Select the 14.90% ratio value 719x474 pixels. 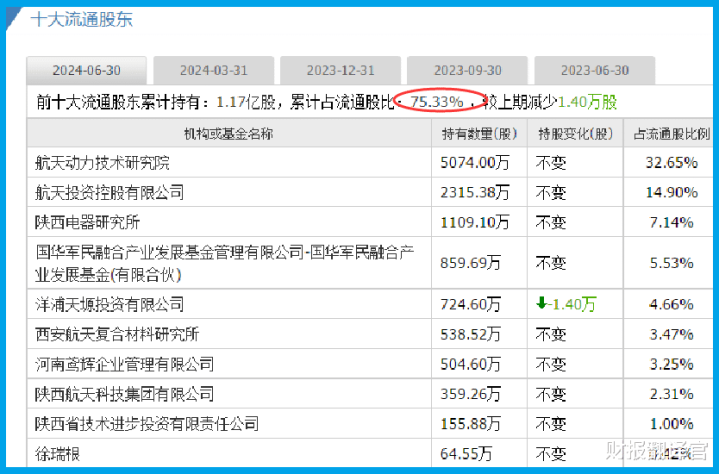(671, 193)
